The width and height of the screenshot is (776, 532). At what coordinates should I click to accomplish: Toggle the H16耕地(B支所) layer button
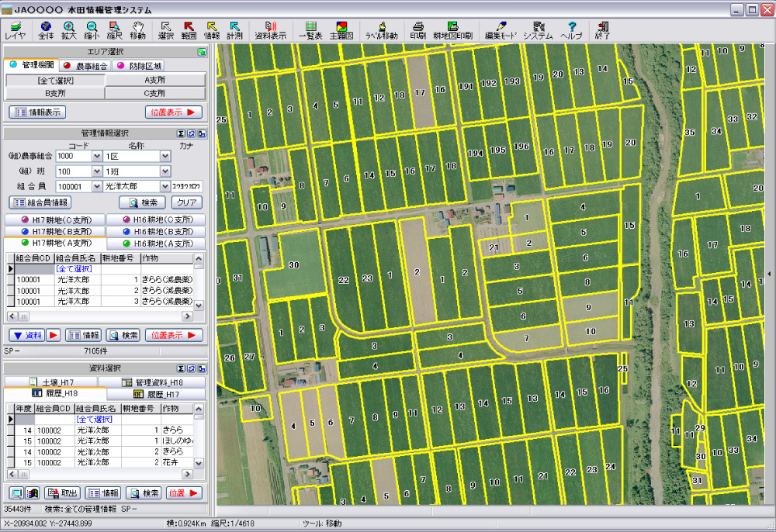(155, 232)
